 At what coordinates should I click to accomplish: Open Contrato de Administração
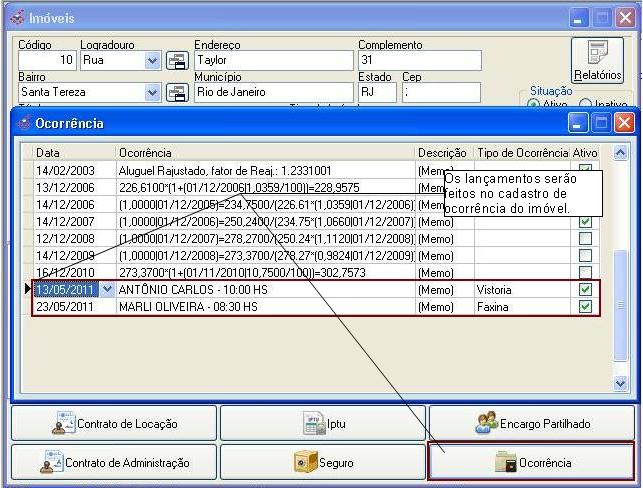click(113, 463)
